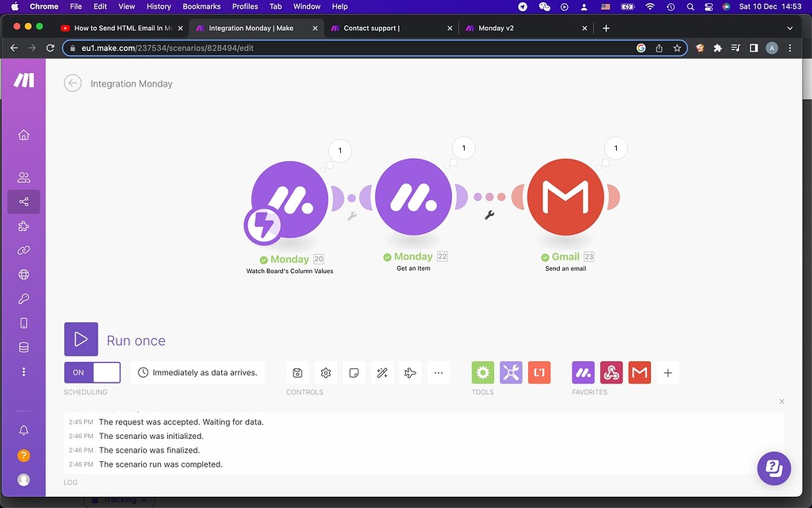Screen dimensions: 812x508
Task: Open the Monday icon under Favorites
Action: [583, 372]
